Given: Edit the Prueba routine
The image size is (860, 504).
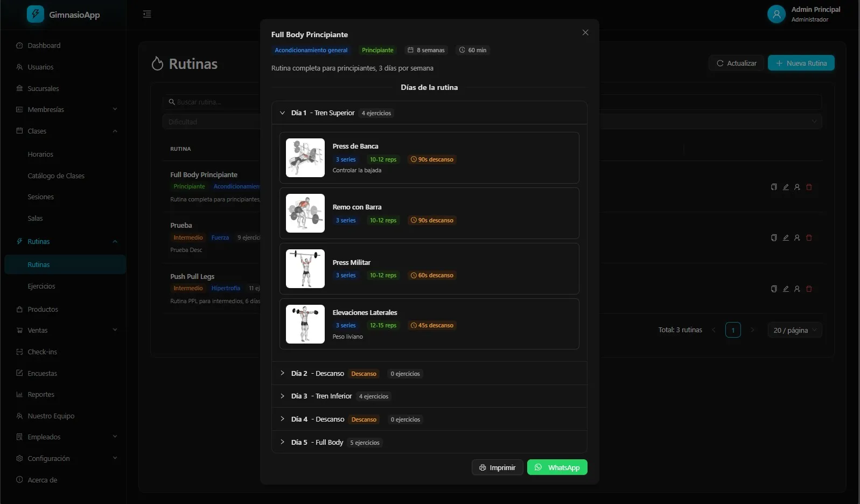Looking at the screenshot, I should pos(786,238).
